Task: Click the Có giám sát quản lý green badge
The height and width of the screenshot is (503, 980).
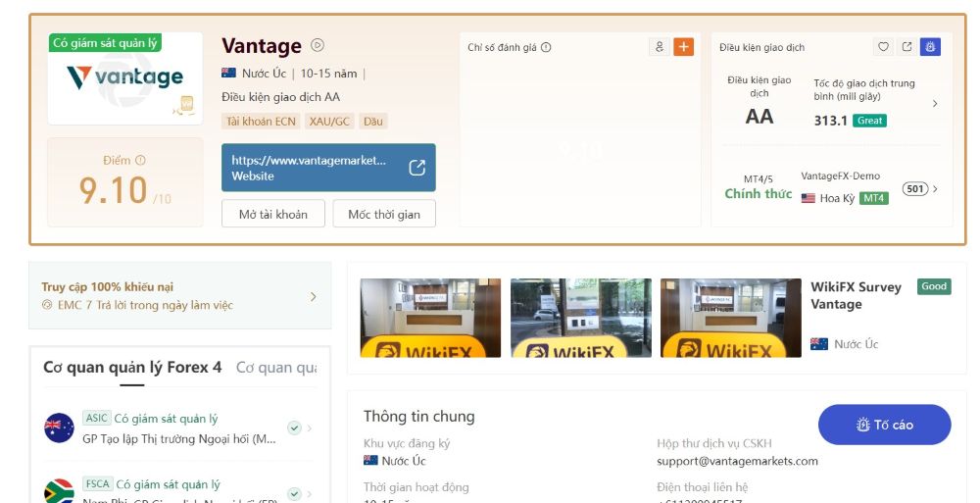Action: click(x=105, y=42)
